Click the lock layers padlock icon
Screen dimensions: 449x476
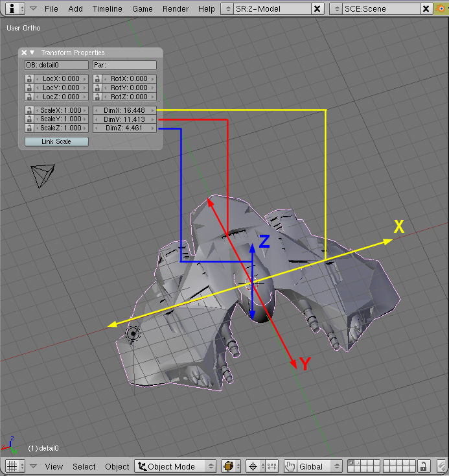click(x=423, y=466)
